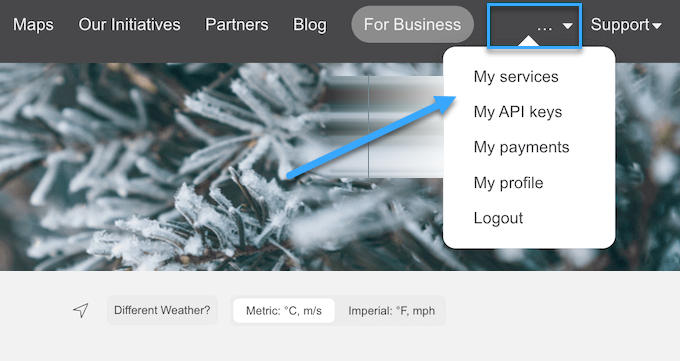Choose Logout from the account menu

(x=498, y=218)
